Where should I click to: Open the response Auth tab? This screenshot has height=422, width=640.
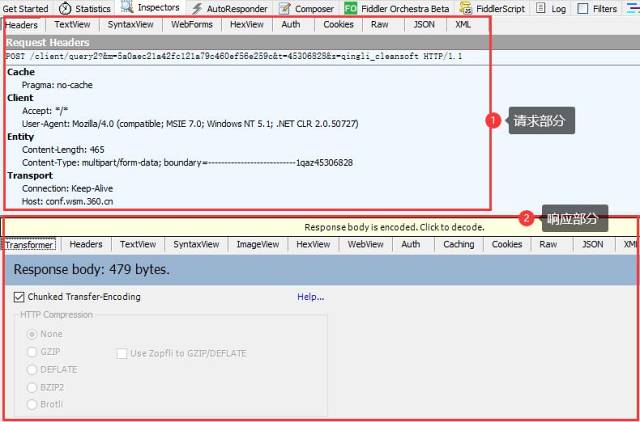tap(411, 244)
